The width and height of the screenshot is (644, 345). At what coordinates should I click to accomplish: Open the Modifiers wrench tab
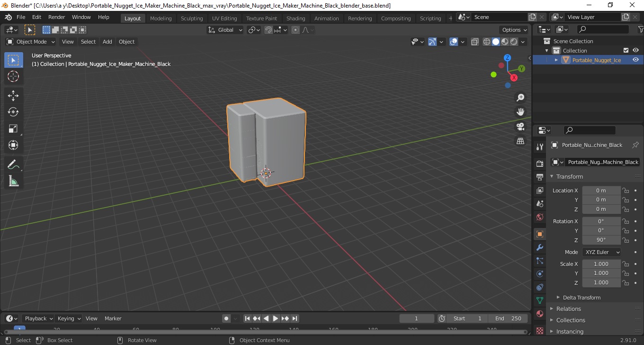(540, 247)
